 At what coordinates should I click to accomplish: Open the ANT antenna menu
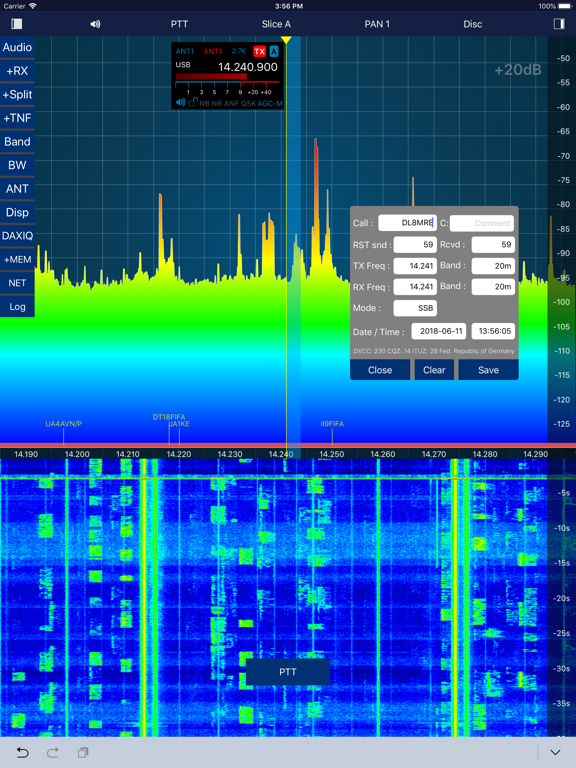coord(17,189)
